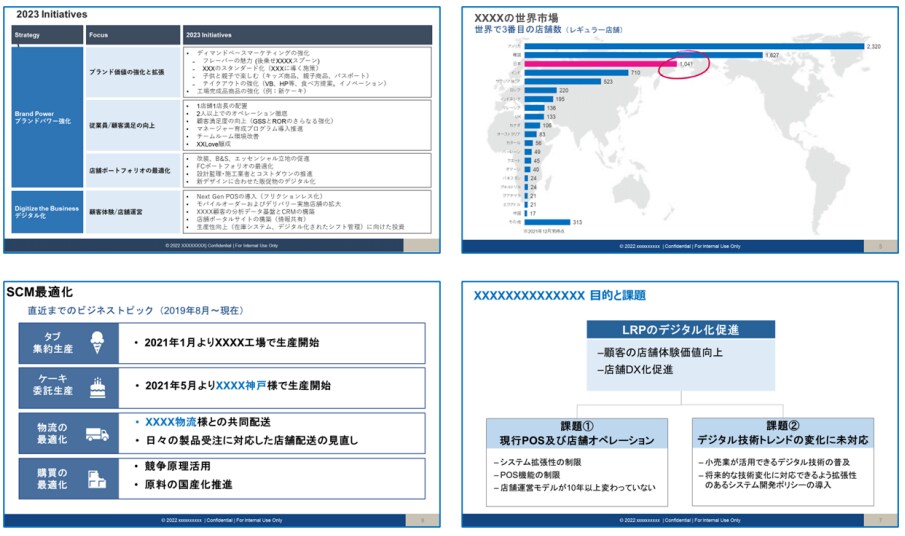
Task: Select the 'タブ集約生産' label
Action: 53,343
